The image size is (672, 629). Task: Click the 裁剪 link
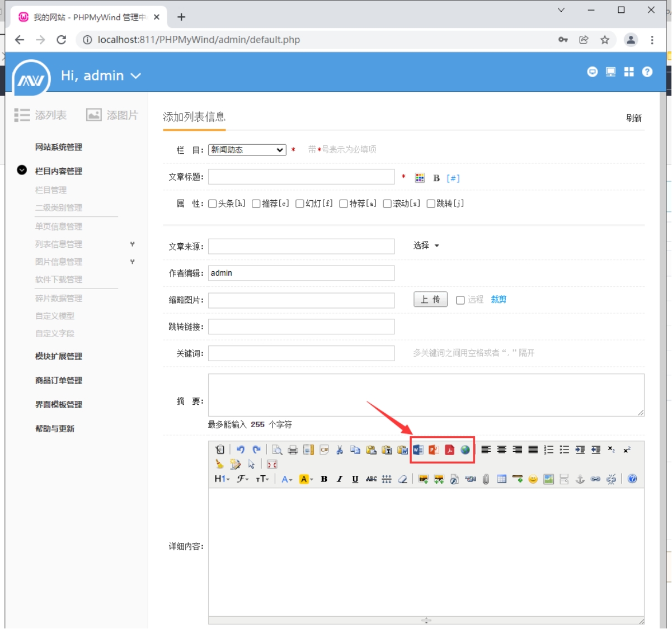point(499,300)
